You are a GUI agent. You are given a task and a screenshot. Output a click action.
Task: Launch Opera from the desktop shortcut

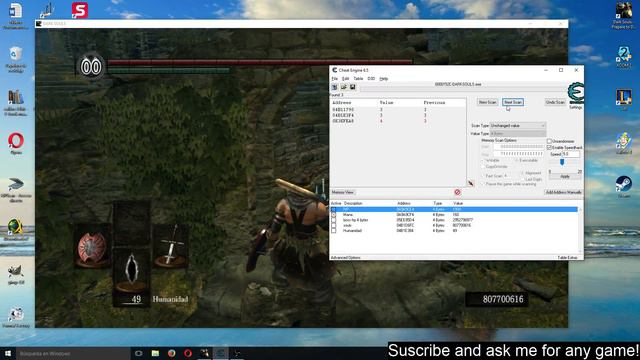[x=16, y=144]
